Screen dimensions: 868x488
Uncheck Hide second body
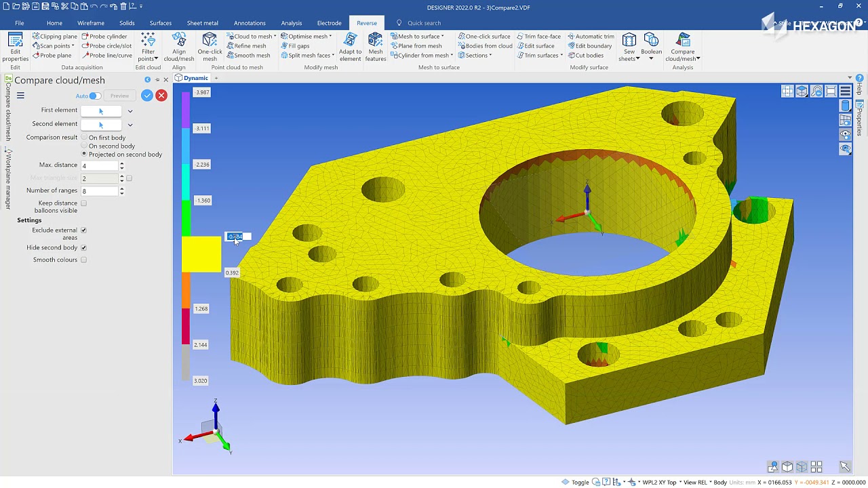[83, 247]
